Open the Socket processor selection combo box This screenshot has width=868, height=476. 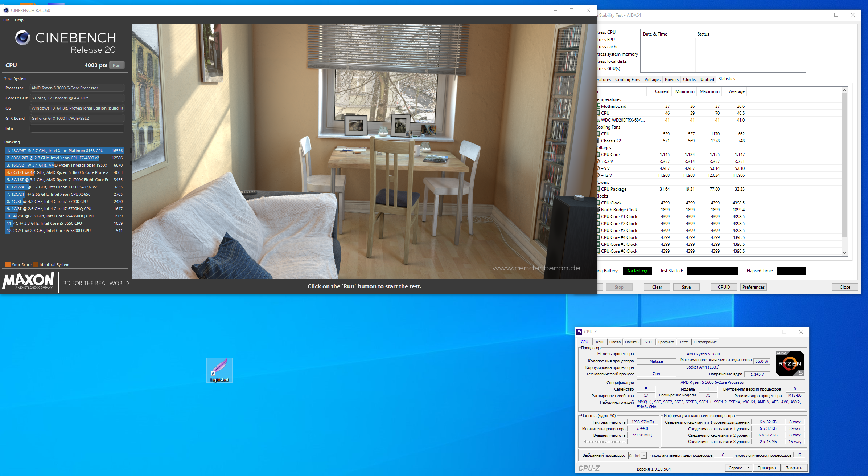pyautogui.click(x=637, y=456)
